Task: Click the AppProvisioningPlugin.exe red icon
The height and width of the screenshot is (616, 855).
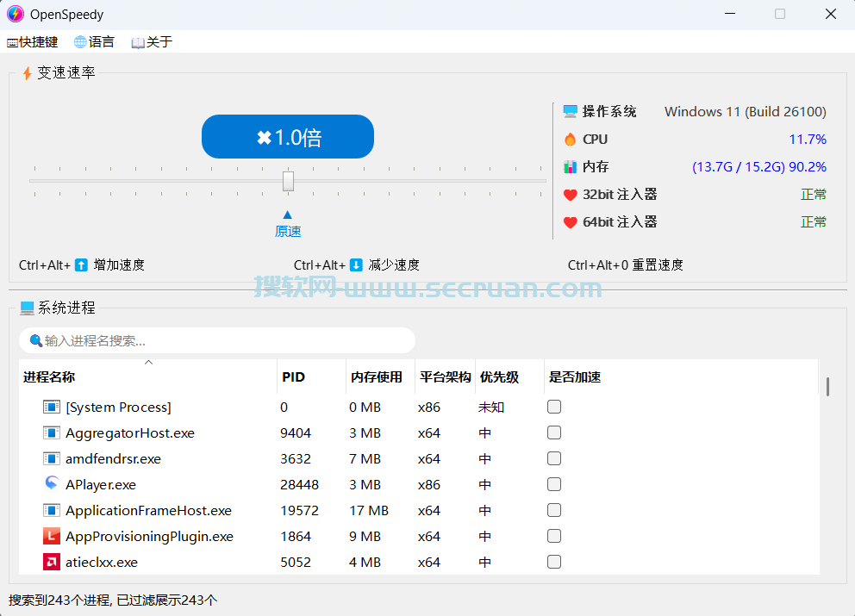Action: click(x=51, y=536)
